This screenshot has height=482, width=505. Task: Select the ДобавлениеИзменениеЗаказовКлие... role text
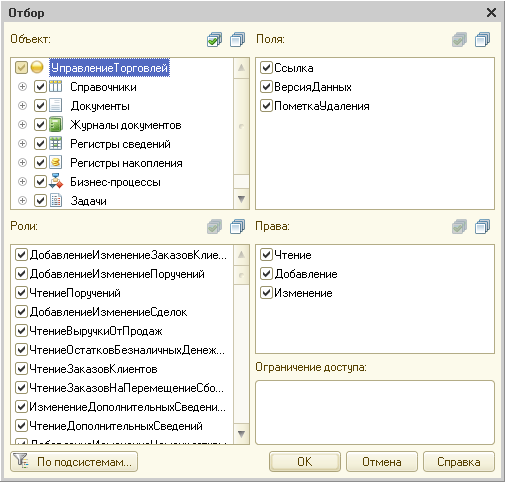tap(128, 255)
